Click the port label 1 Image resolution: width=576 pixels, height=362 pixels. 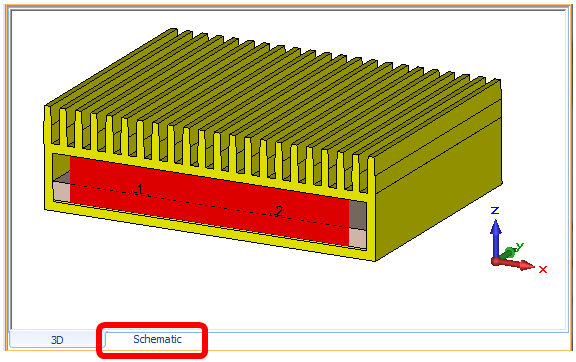140,189
